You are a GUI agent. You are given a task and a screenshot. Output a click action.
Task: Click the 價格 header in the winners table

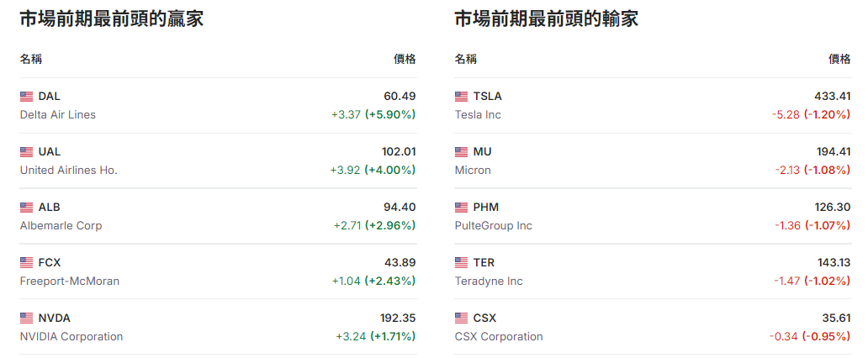click(x=405, y=59)
